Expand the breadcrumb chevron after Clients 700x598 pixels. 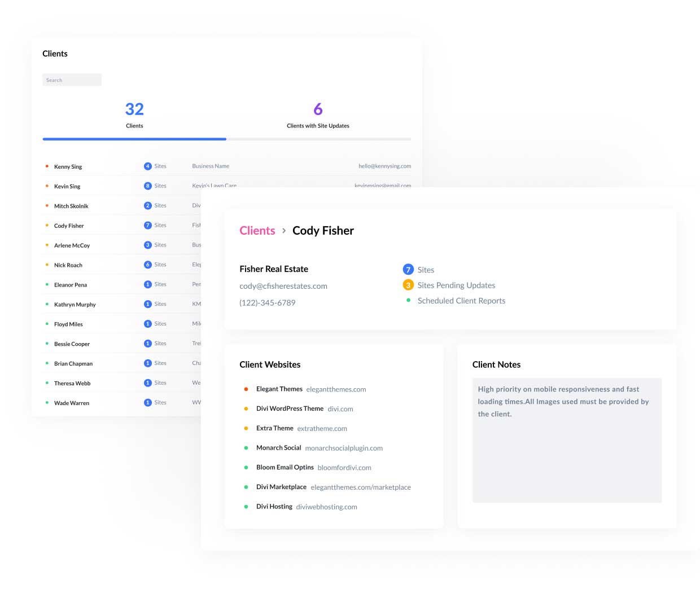pyautogui.click(x=284, y=231)
